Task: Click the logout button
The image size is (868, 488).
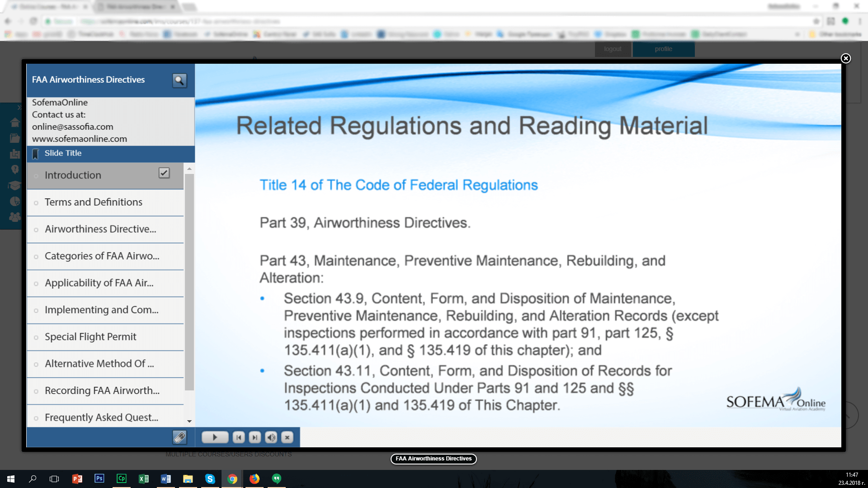Action: coord(613,49)
